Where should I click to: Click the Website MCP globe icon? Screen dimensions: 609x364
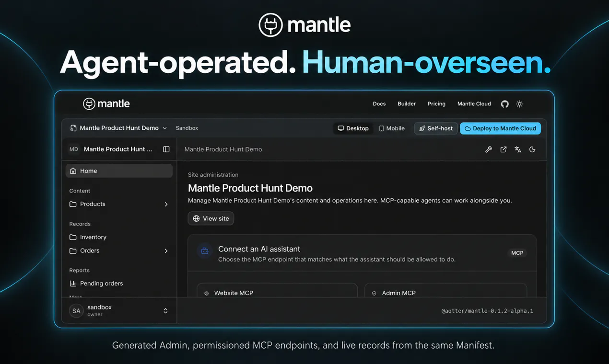click(x=207, y=293)
